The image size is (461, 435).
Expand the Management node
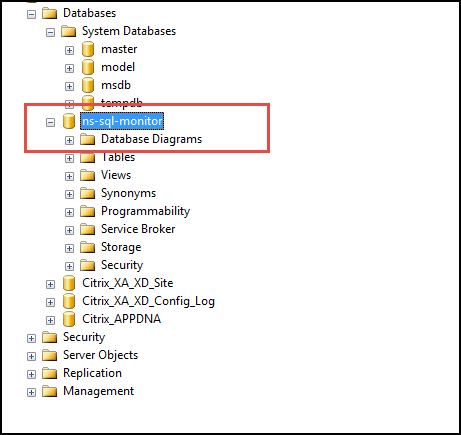[x=31, y=392]
